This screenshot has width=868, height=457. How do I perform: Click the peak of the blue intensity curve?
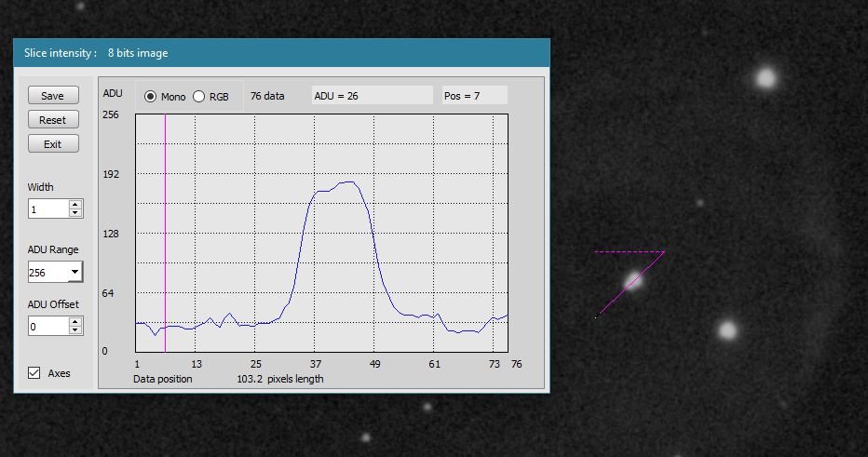click(347, 182)
